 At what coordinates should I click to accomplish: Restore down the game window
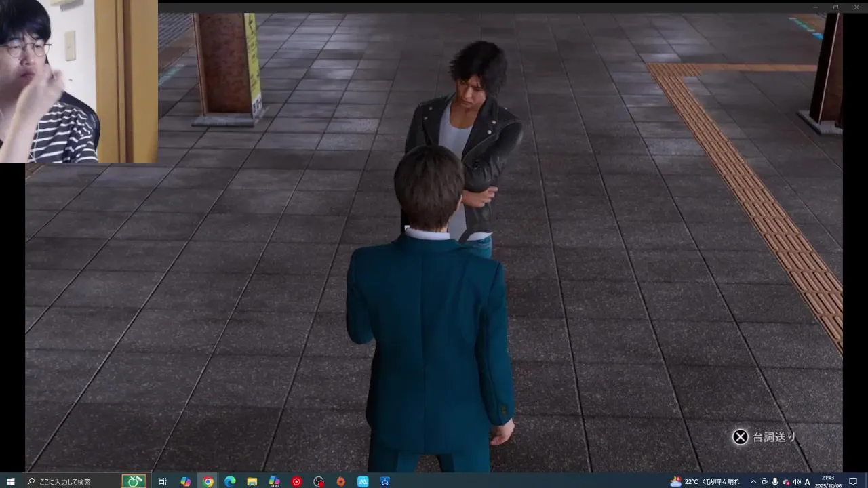point(835,7)
